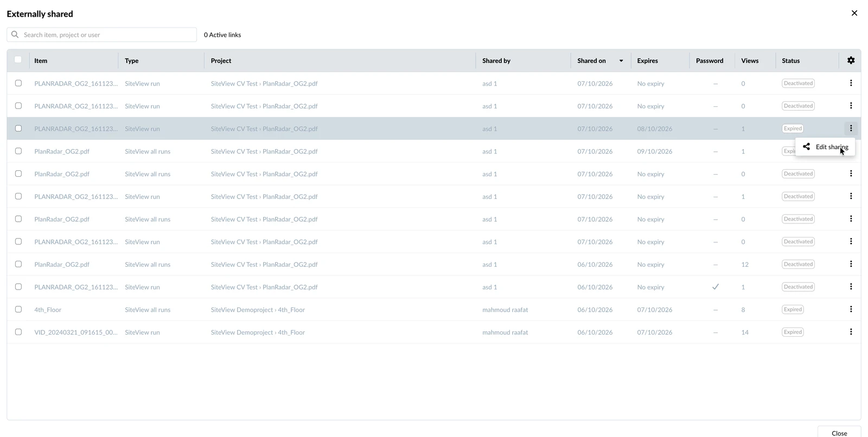Click the password checkmark icon

click(x=716, y=287)
